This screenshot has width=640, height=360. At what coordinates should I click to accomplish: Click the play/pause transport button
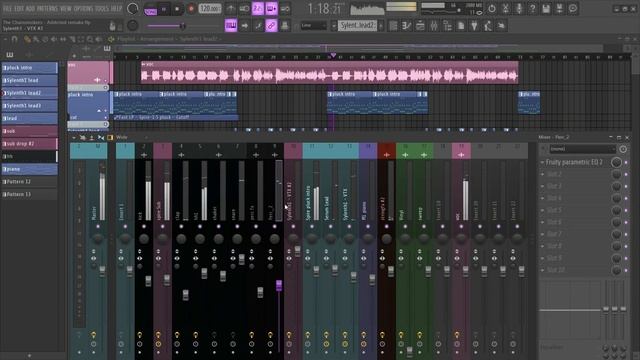(x=164, y=9)
